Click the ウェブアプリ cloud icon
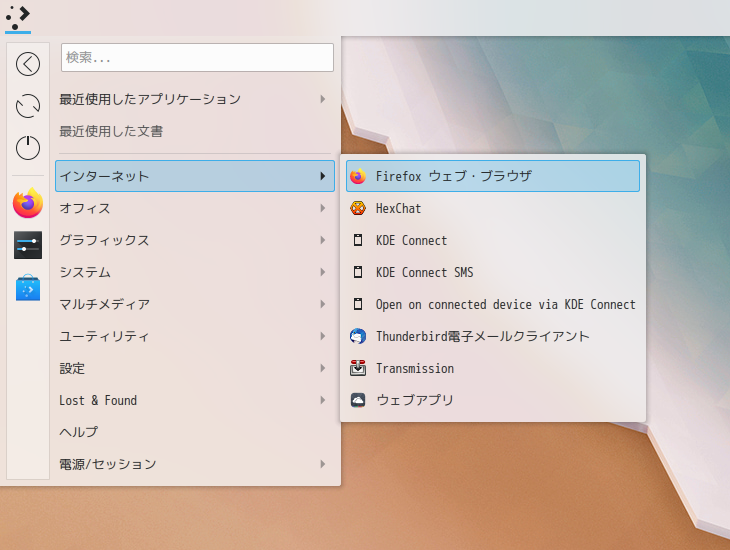The image size is (730, 550). [x=358, y=400]
